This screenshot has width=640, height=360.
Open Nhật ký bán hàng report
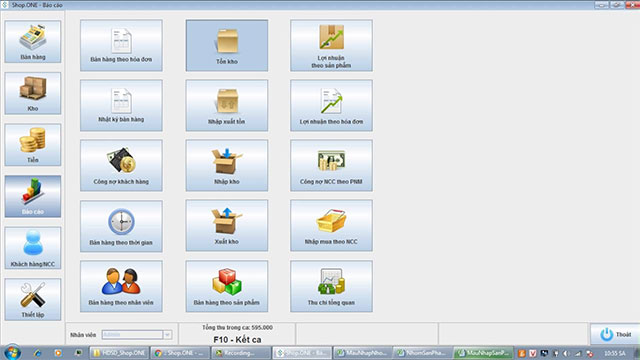121,105
